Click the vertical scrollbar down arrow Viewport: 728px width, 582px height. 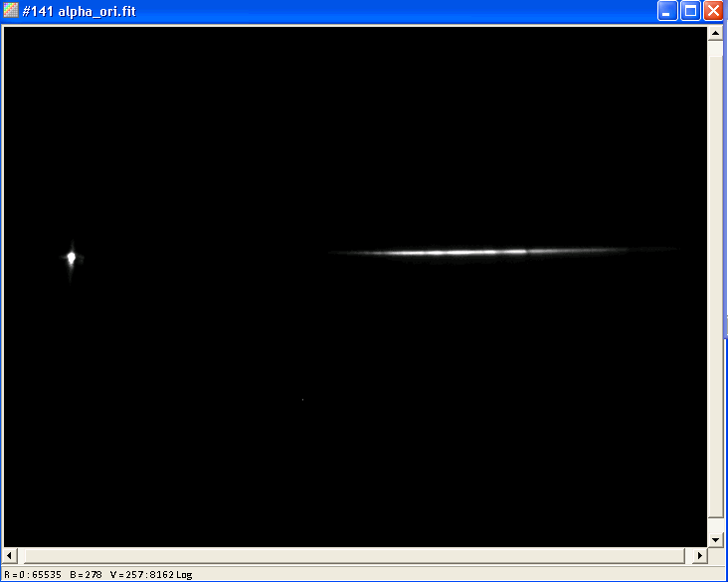point(715,540)
